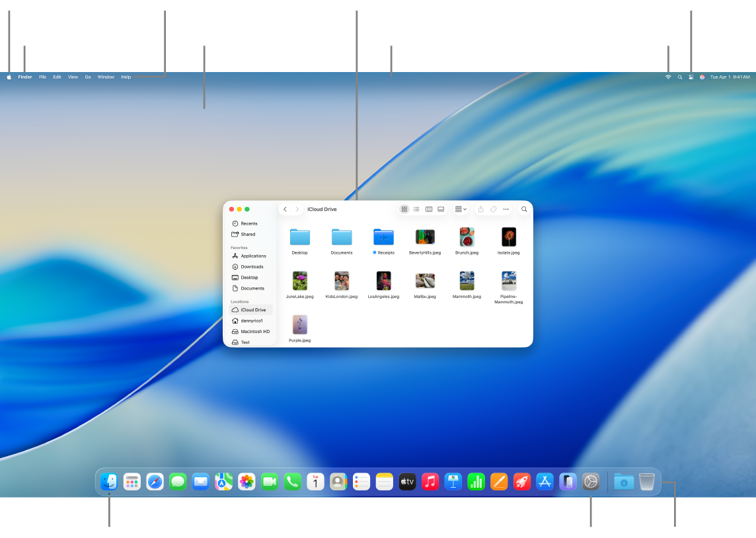756x538 pixels.
Task: Open Notes app in Dock
Action: [384, 482]
